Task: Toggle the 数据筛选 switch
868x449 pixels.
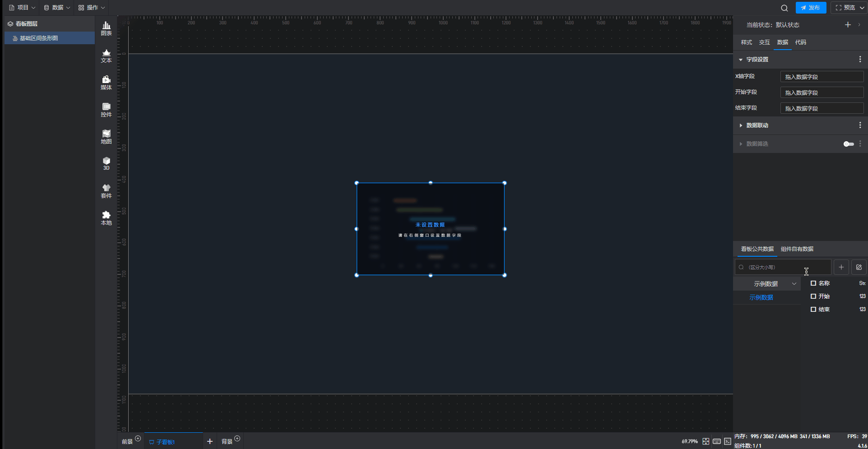Action: (849, 144)
